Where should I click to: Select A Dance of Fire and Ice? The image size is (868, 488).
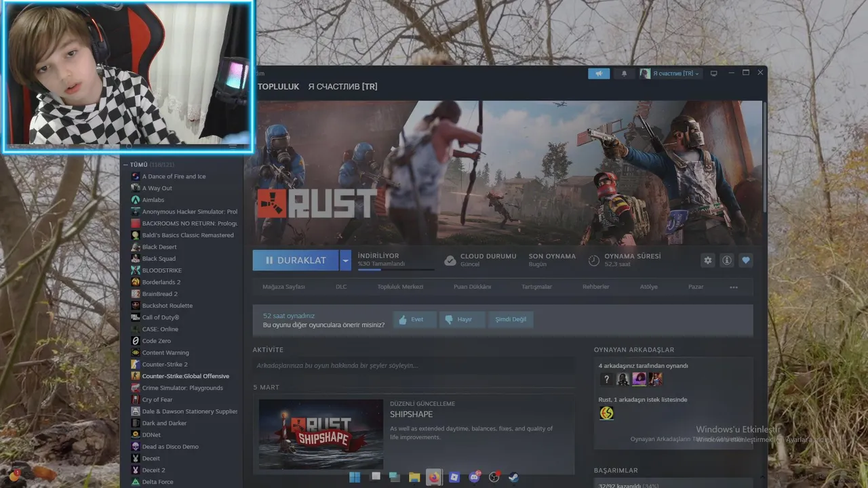[174, 176]
